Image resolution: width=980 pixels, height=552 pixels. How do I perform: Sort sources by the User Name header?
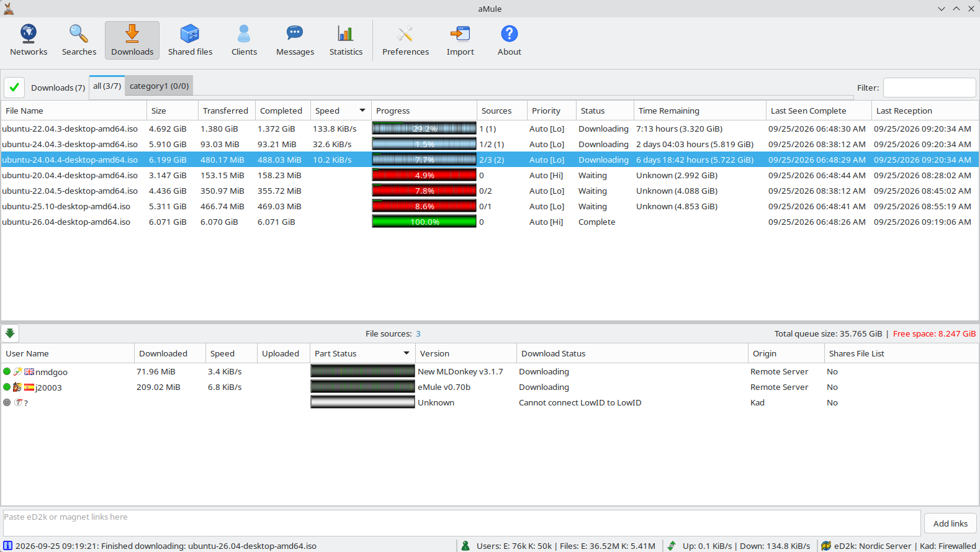click(x=68, y=353)
